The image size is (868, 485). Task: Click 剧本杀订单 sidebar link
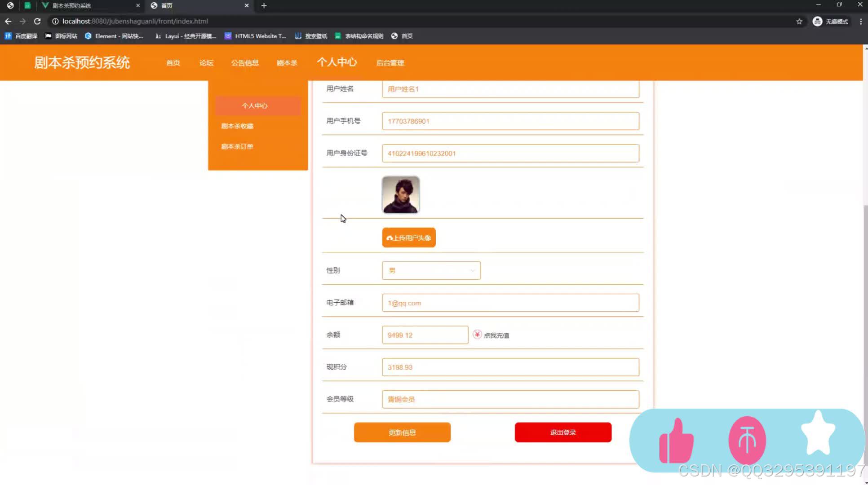pos(237,146)
